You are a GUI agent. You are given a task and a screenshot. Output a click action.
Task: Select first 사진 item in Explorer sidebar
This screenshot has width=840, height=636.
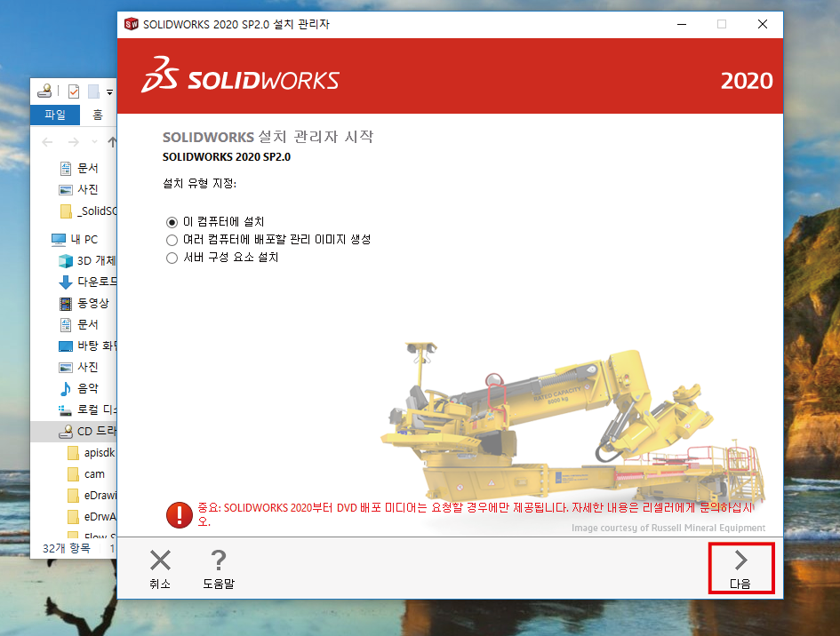(x=79, y=189)
